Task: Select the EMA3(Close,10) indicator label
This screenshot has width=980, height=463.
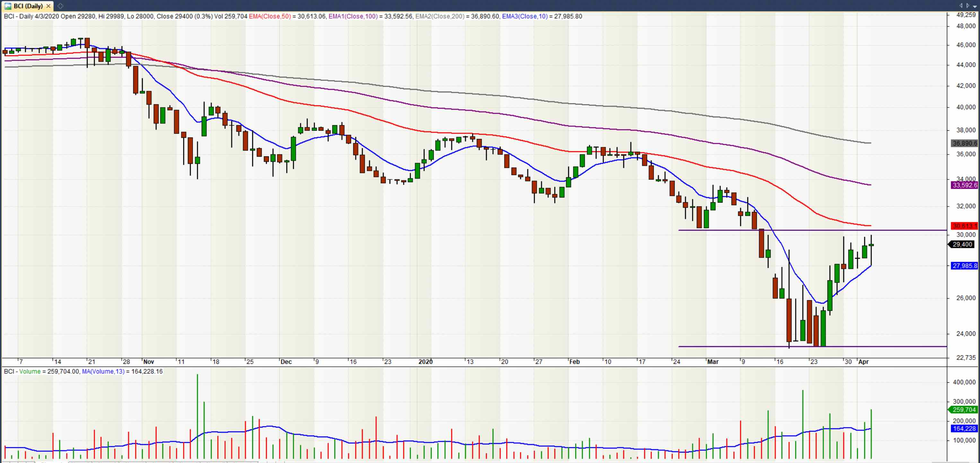Action: 525,16
